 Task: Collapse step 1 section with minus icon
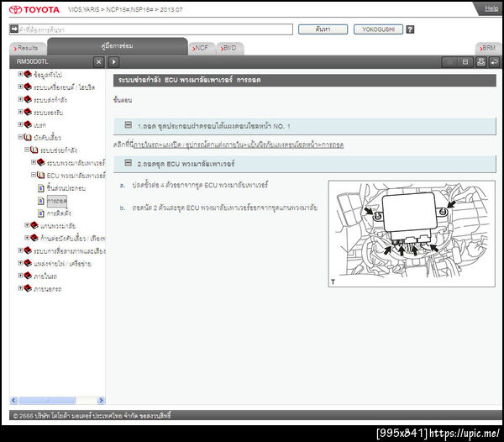pos(129,125)
